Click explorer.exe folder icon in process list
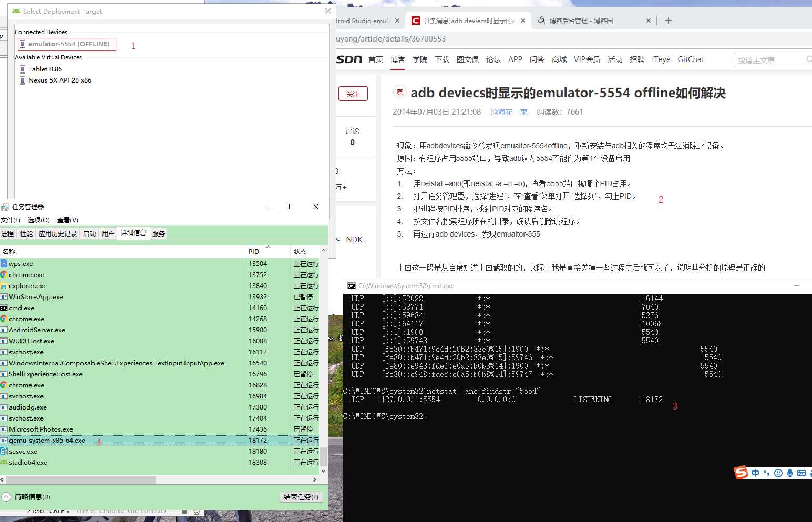Viewport: 812px width, 522px height. point(4,286)
